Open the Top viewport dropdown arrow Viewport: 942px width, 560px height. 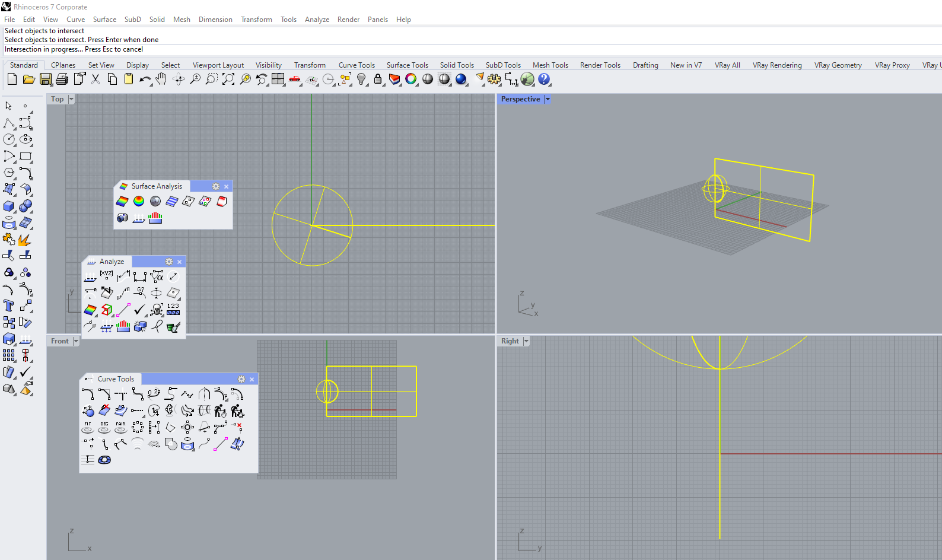coord(71,99)
